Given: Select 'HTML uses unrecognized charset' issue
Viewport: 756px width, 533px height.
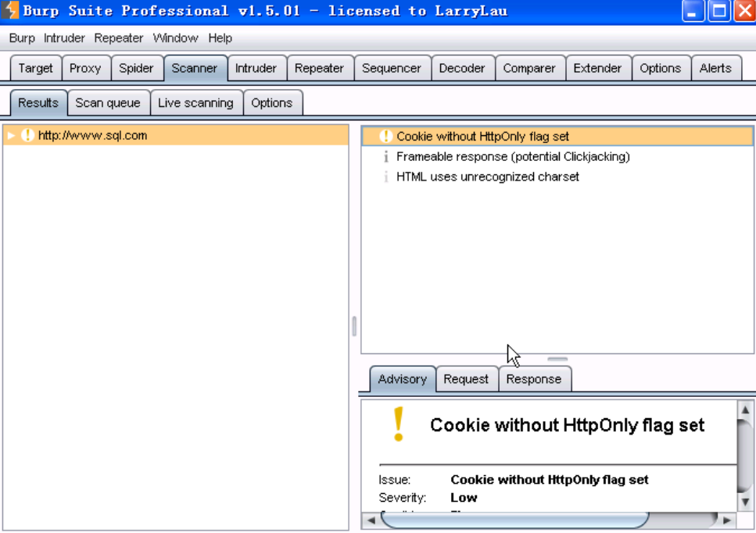Looking at the screenshot, I should pos(557,177).
